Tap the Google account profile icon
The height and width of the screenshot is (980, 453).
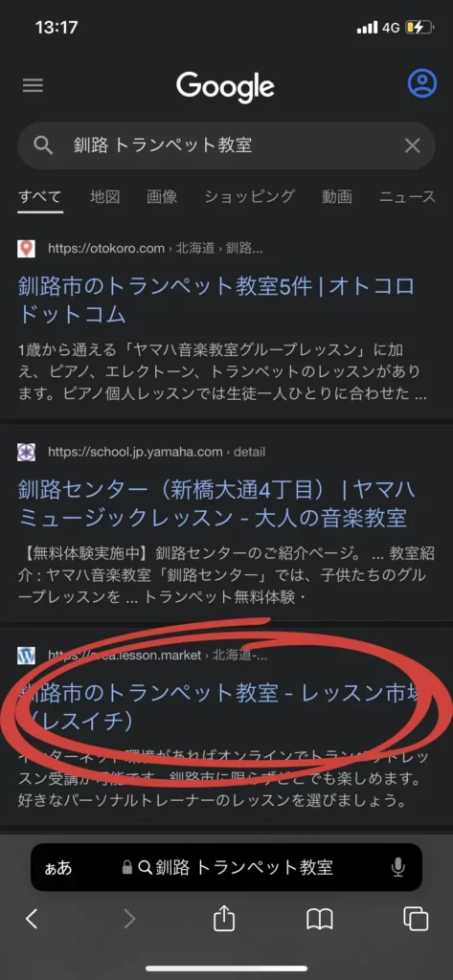pos(421,83)
